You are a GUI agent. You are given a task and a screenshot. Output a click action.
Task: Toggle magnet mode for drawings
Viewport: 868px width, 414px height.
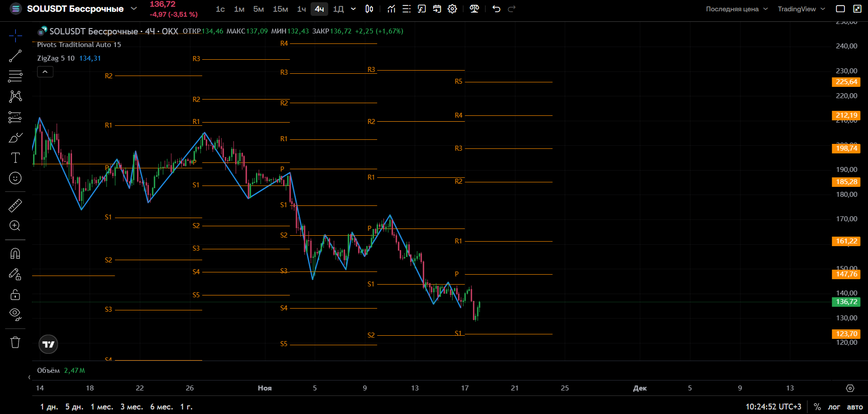click(x=15, y=253)
